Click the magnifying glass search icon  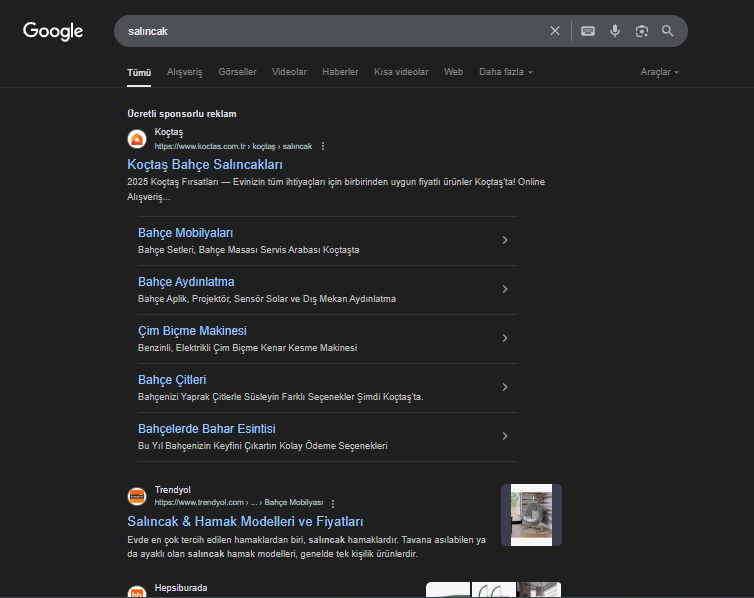point(667,31)
